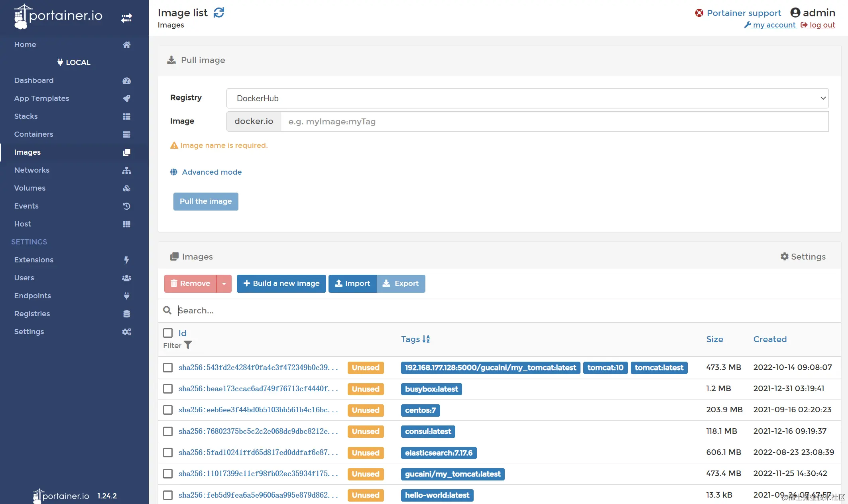Click the sidebar collapse arrows icon
848x504 pixels.
pyautogui.click(x=126, y=18)
